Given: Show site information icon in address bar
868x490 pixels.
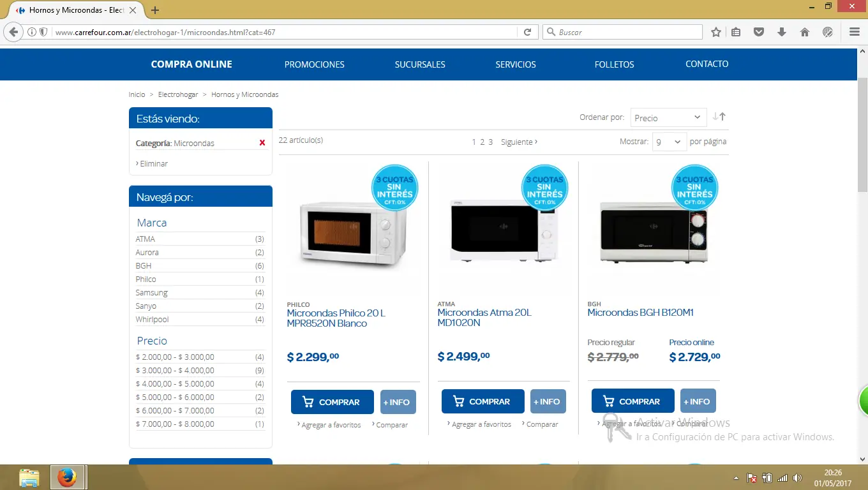Looking at the screenshot, I should point(31,32).
